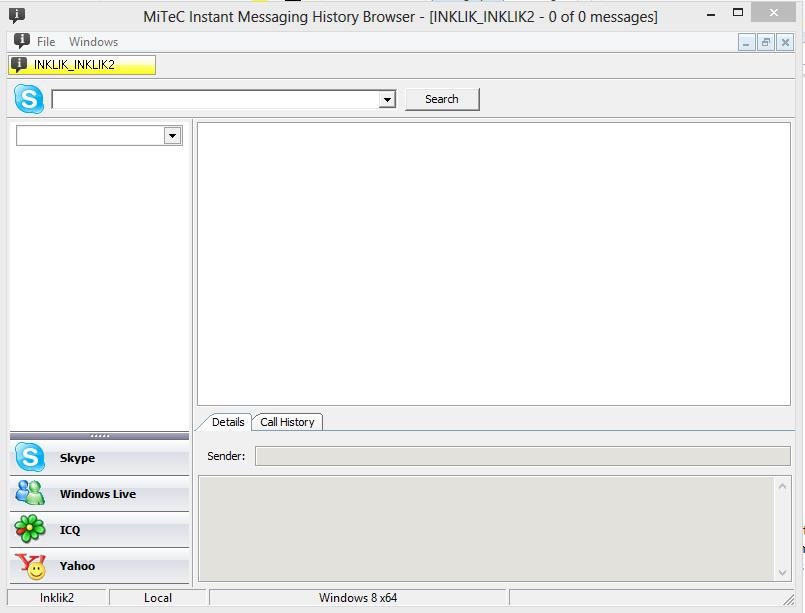Click the details scrollbar up arrow
This screenshot has width=805, height=613.
(782, 486)
